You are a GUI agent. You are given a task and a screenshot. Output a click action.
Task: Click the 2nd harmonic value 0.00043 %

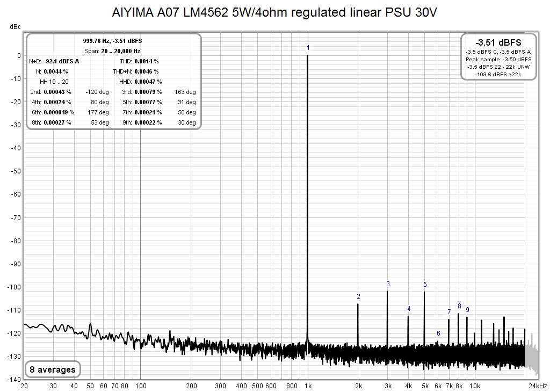click(57, 92)
